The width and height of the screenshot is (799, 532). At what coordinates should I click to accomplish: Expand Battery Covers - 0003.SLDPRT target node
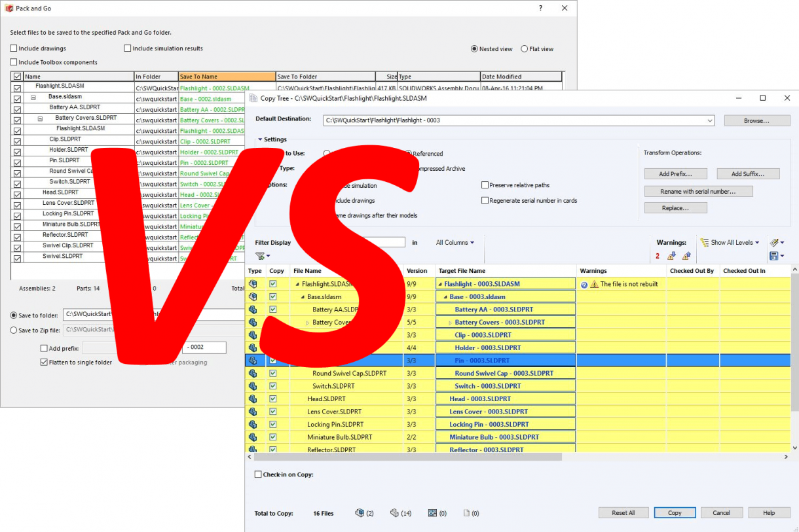[x=450, y=323]
